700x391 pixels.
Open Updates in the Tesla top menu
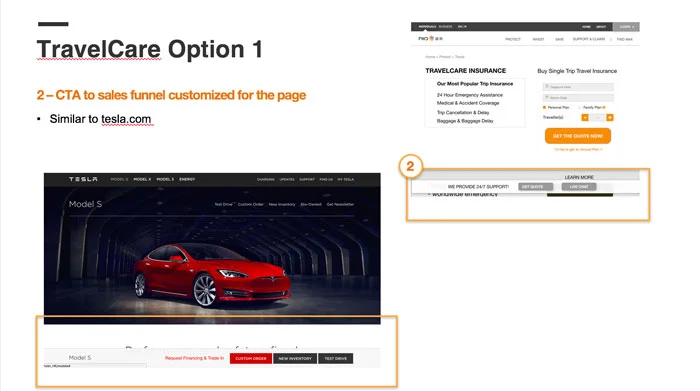pos(287,179)
